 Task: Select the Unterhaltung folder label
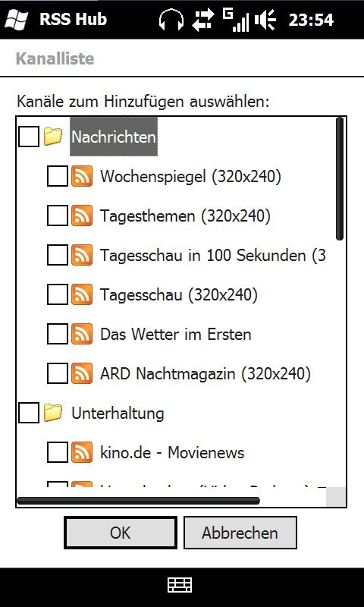click(118, 413)
